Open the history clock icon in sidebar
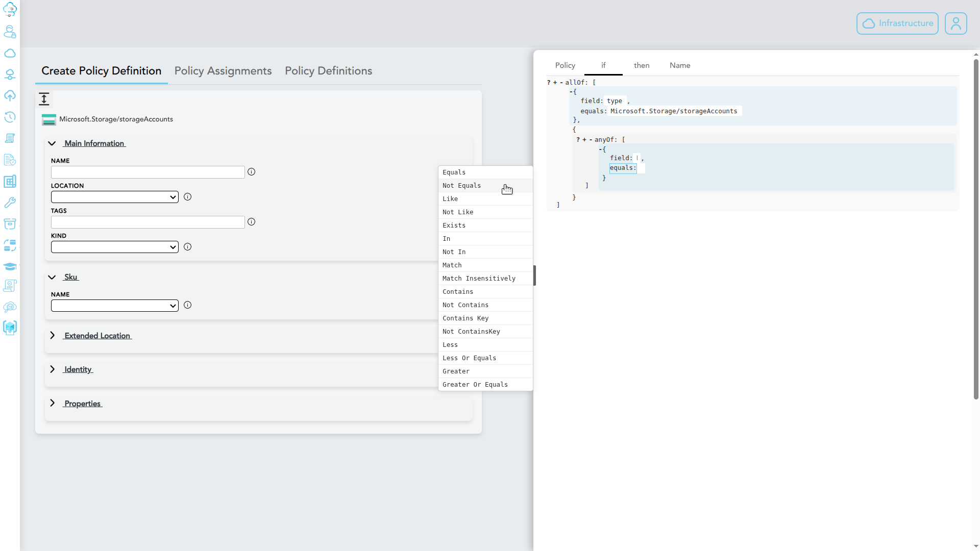This screenshot has width=980, height=551. click(10, 117)
